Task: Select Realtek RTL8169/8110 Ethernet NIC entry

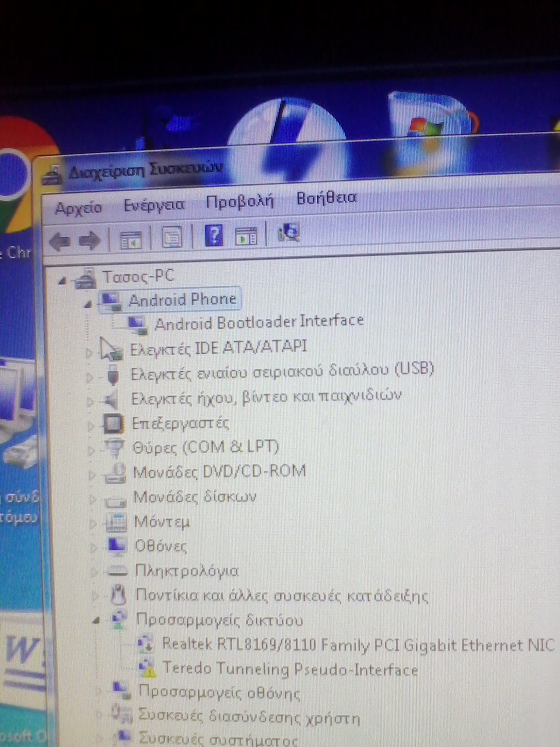Action: click(x=357, y=645)
